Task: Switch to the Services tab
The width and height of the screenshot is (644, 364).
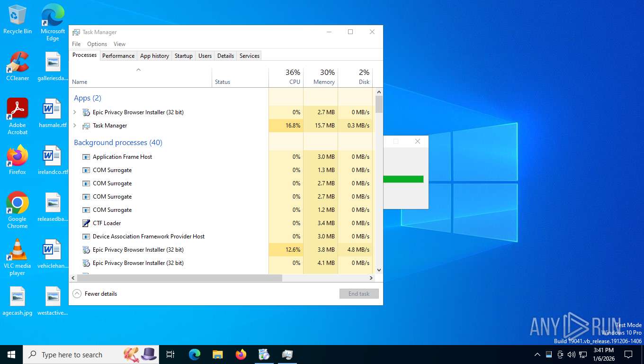Action: pyautogui.click(x=250, y=56)
